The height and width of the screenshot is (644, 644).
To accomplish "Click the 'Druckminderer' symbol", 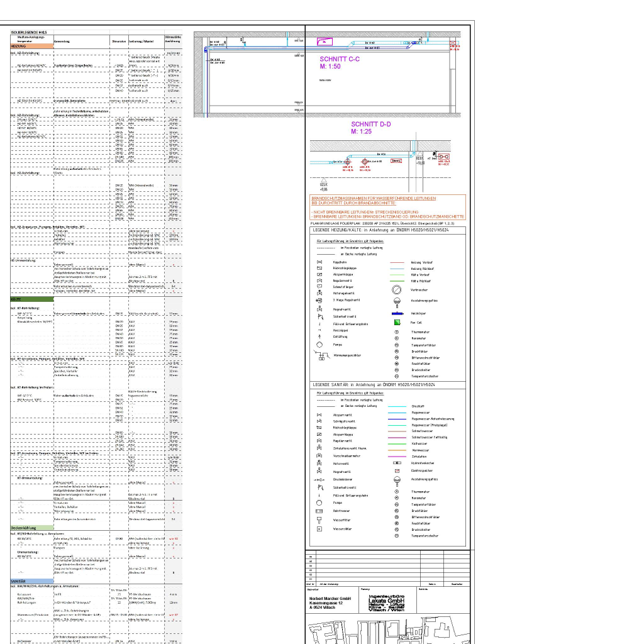I will click(x=319, y=480).
